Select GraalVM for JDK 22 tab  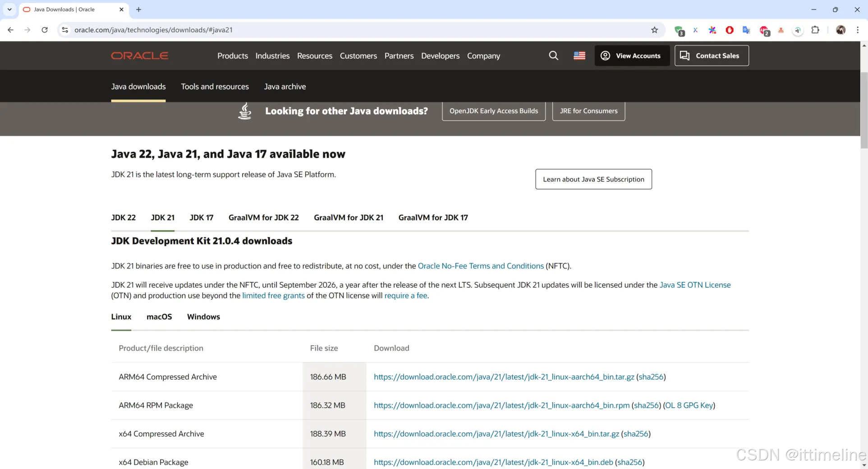pyautogui.click(x=264, y=218)
